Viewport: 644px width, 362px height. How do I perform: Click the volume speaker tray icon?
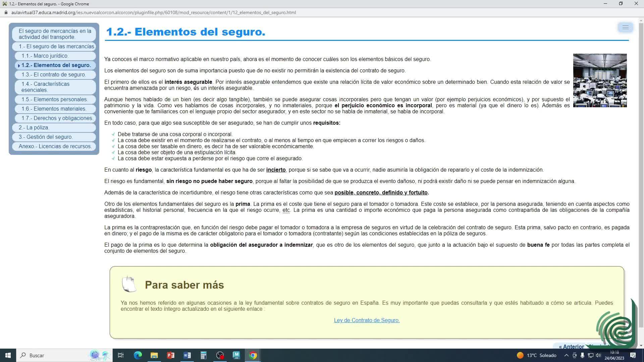pyautogui.click(x=598, y=355)
